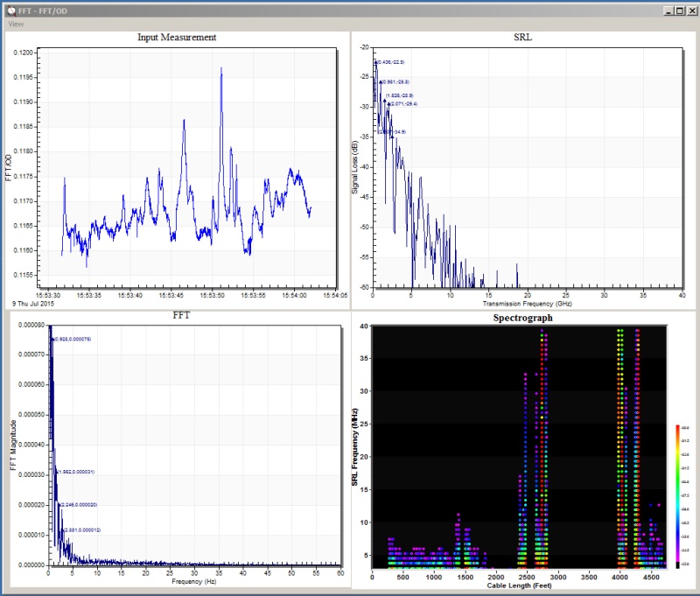Click the FFT Magnitude axis label
The width and height of the screenshot is (700, 596).
(x=13, y=445)
